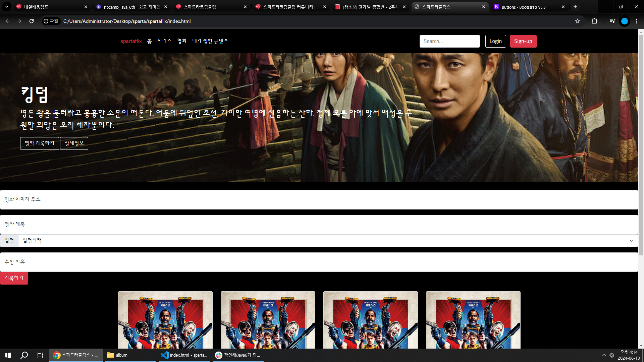644x362 pixels.
Task: Bookmark this page with the star icon
Action: pyautogui.click(x=578, y=21)
